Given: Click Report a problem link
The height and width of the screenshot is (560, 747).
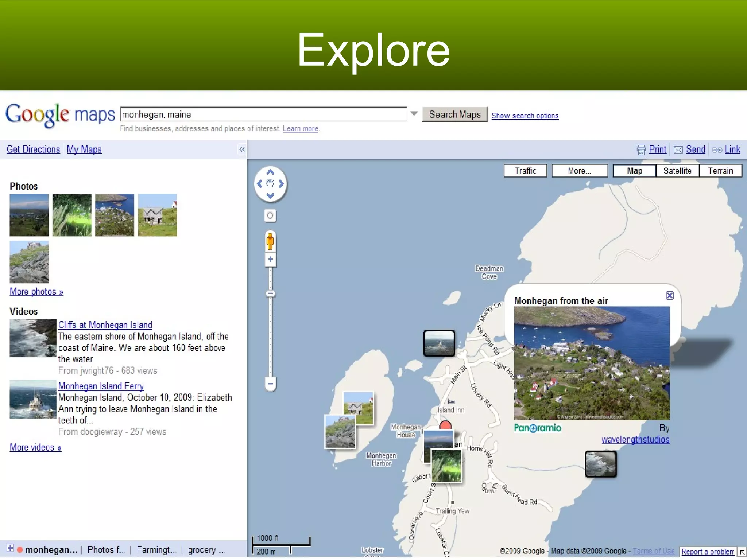Looking at the screenshot, I should point(708,552).
